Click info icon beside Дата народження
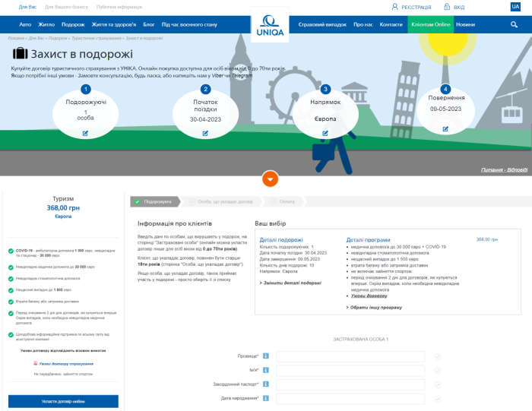 [266, 398]
